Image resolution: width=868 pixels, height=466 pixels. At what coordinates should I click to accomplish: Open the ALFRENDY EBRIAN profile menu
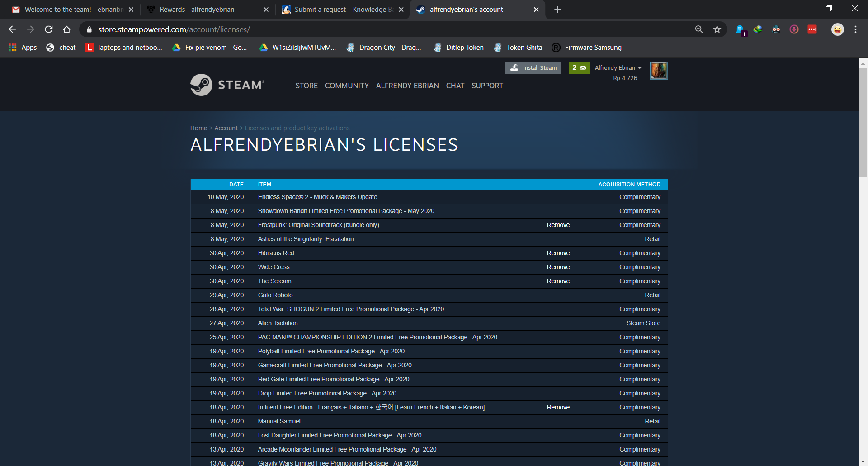407,86
